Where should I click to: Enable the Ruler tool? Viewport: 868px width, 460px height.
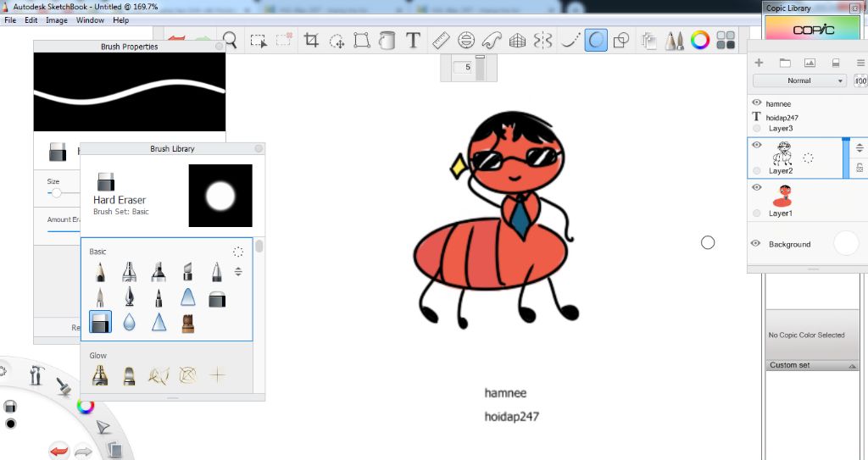click(441, 41)
